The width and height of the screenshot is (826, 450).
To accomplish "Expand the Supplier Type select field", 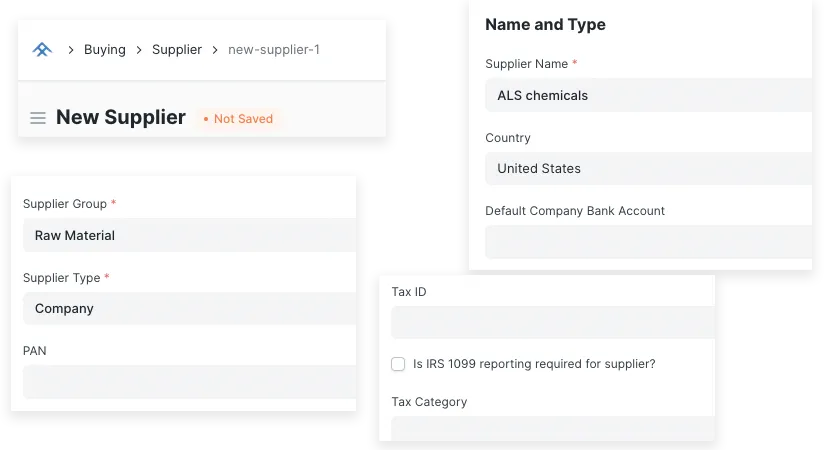I will tap(188, 308).
